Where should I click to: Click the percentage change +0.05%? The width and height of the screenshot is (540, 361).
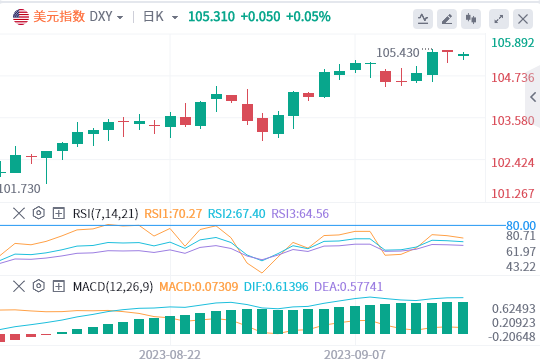coord(308,17)
